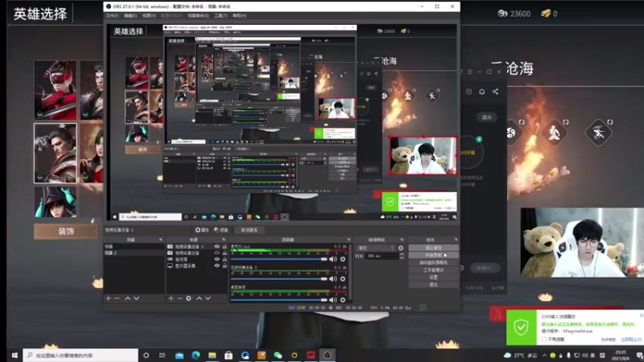Select the green-hat hero portrait
The height and width of the screenshot is (362, 644).
point(55,202)
